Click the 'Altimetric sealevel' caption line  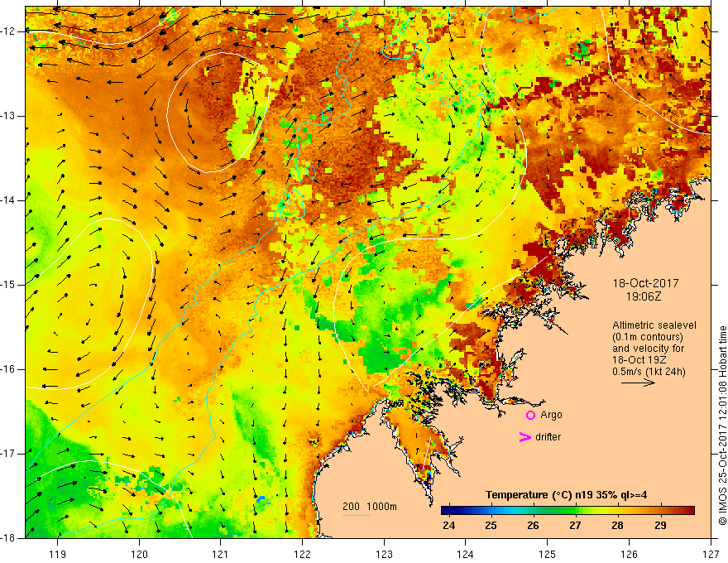pyautogui.click(x=654, y=325)
